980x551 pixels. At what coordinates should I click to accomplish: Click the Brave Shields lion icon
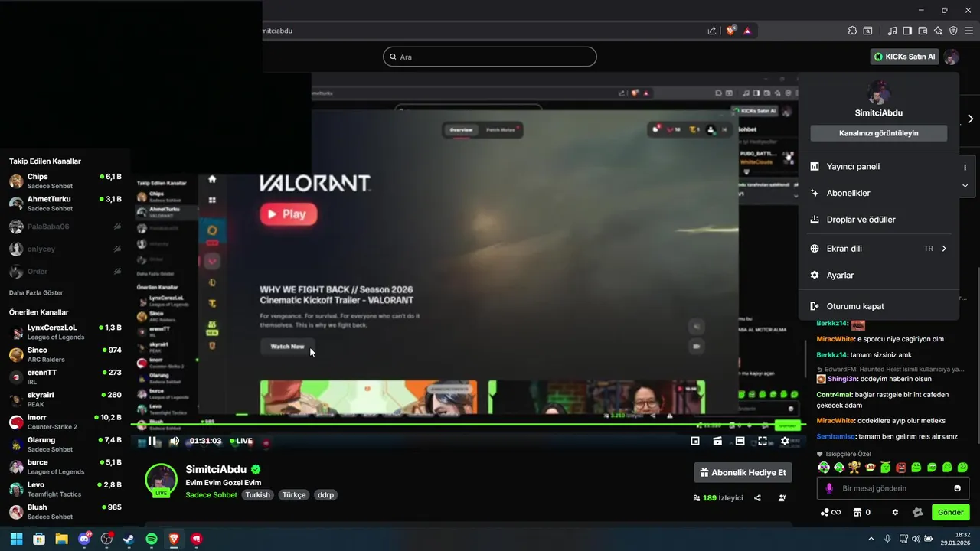[x=730, y=31]
